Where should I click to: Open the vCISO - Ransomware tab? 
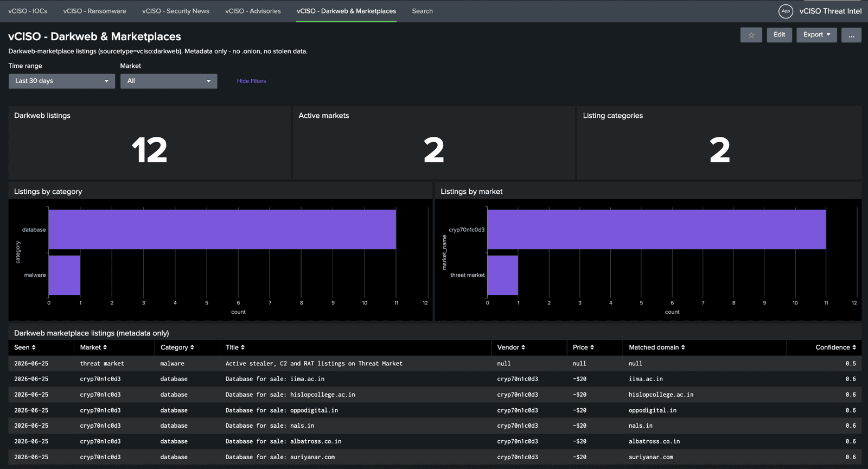click(x=94, y=11)
